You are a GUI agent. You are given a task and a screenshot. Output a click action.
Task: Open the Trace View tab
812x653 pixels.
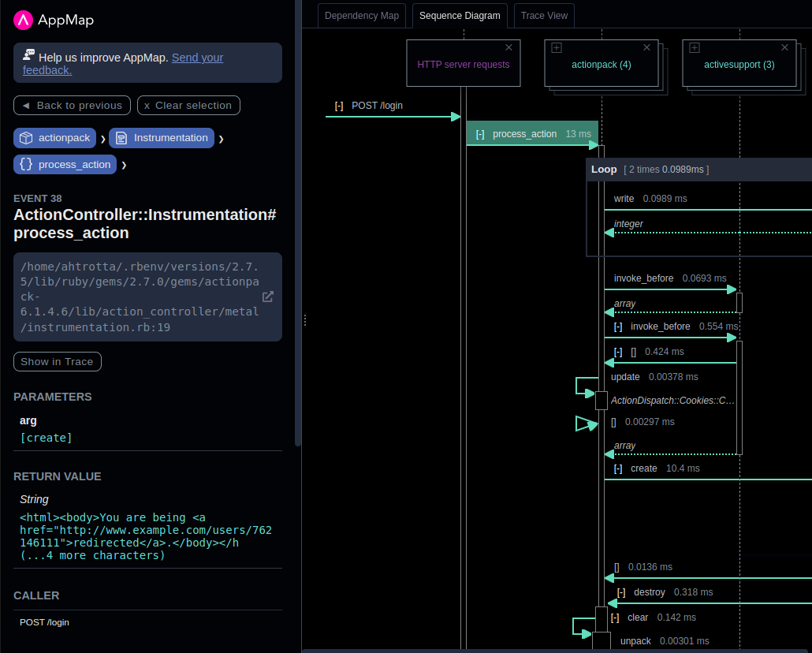click(544, 16)
